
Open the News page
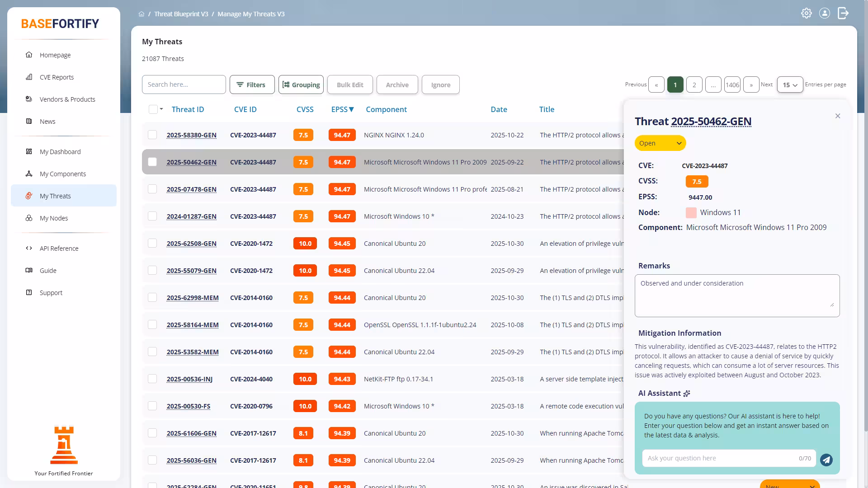47,121
